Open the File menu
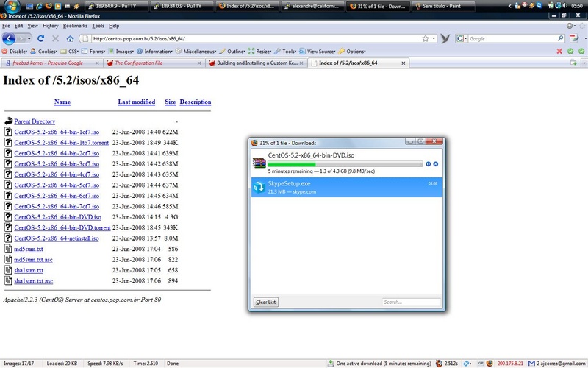588x368 pixels. (6, 26)
